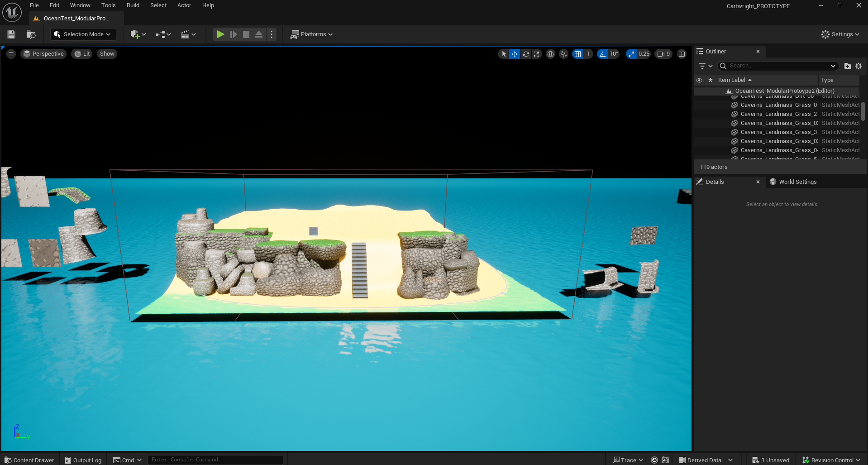Open the Select menu
868x465 pixels.
pyautogui.click(x=158, y=5)
